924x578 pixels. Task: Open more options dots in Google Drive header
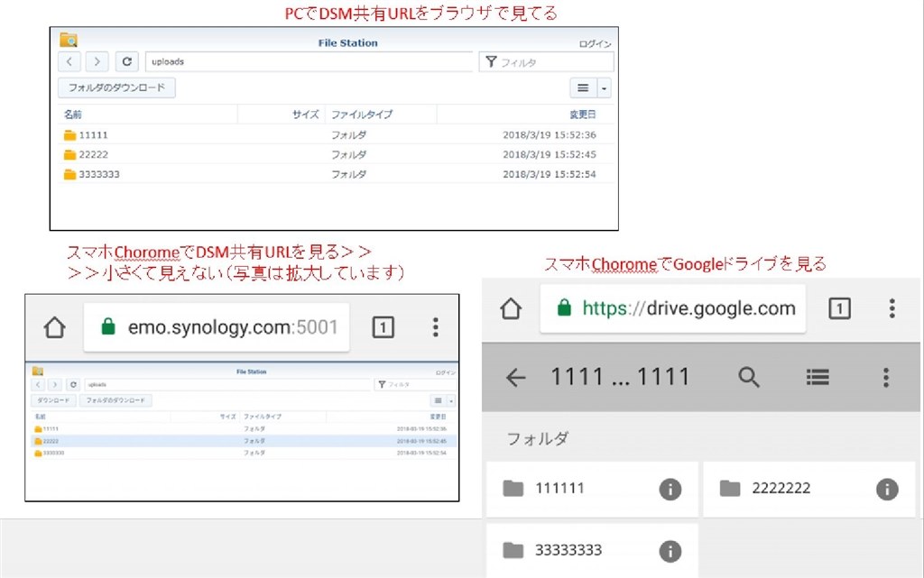886,377
